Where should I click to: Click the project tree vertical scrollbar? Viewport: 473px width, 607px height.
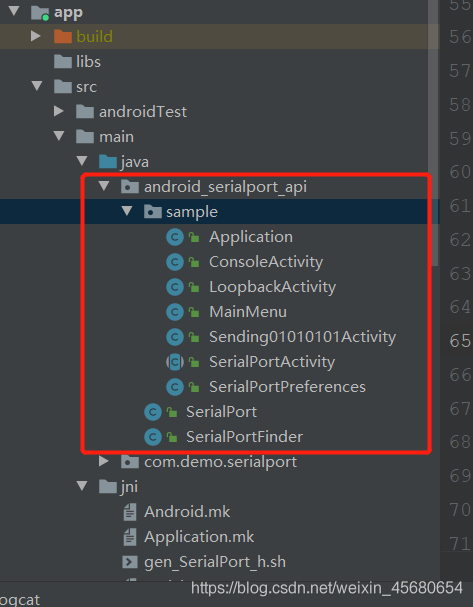(434, 132)
